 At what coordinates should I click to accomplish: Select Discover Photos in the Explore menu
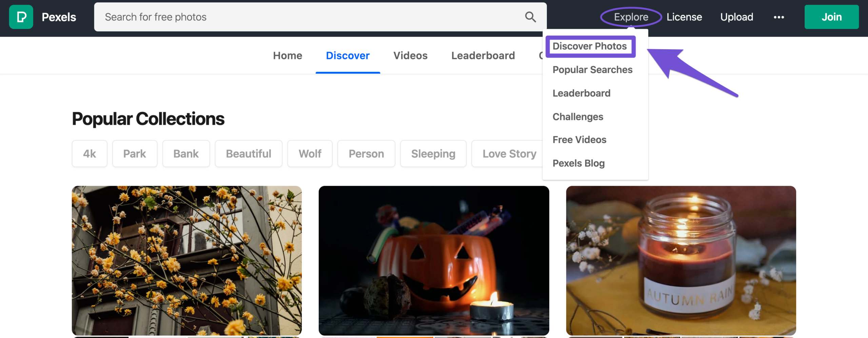click(x=590, y=46)
